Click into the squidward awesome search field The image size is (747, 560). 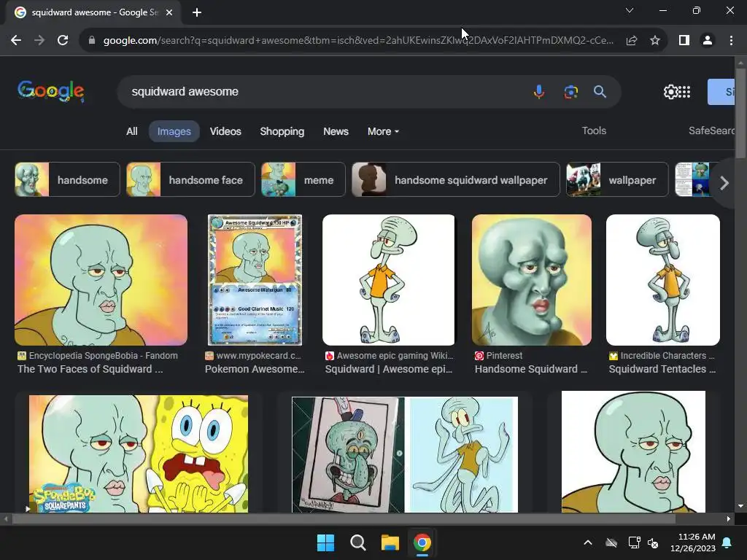(x=324, y=91)
